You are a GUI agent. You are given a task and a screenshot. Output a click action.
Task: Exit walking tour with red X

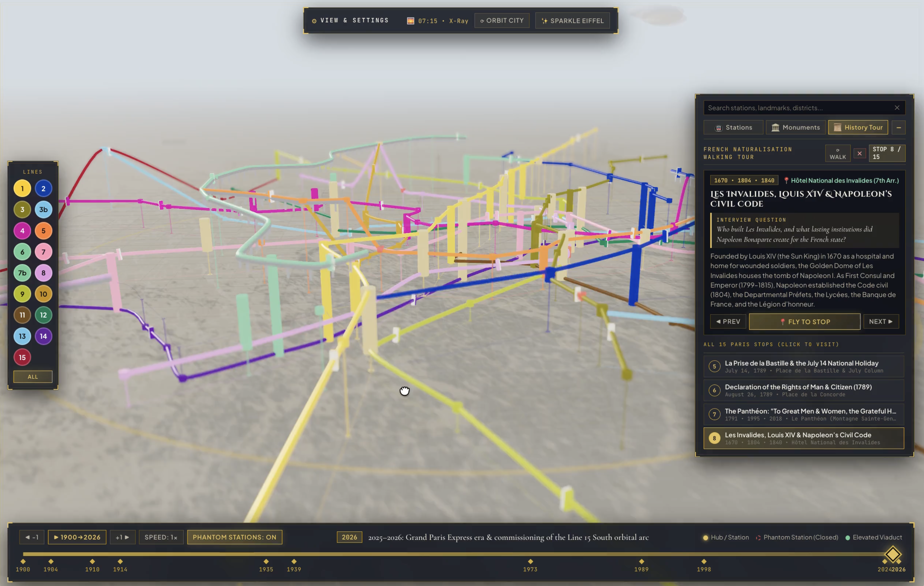point(860,154)
